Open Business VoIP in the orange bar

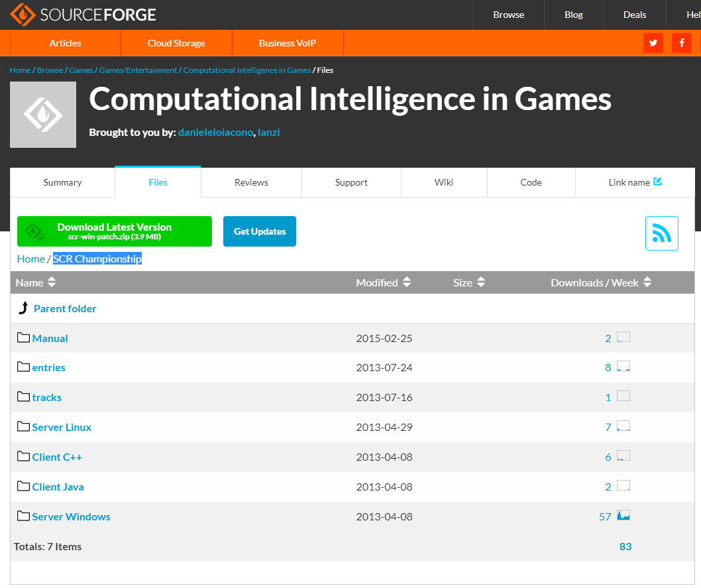(x=288, y=43)
